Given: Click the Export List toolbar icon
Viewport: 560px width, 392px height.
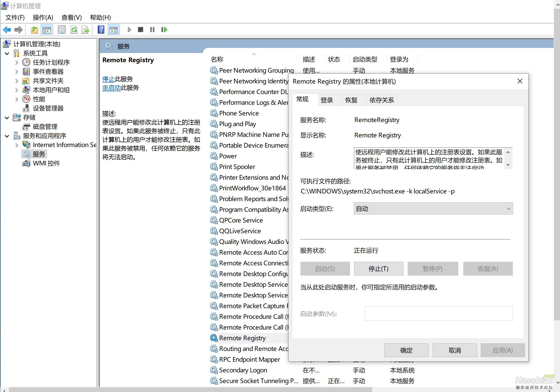Looking at the screenshot, I should point(85,30).
